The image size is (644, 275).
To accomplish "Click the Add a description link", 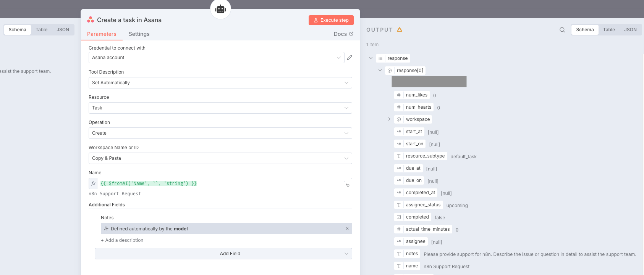I will [x=122, y=240].
